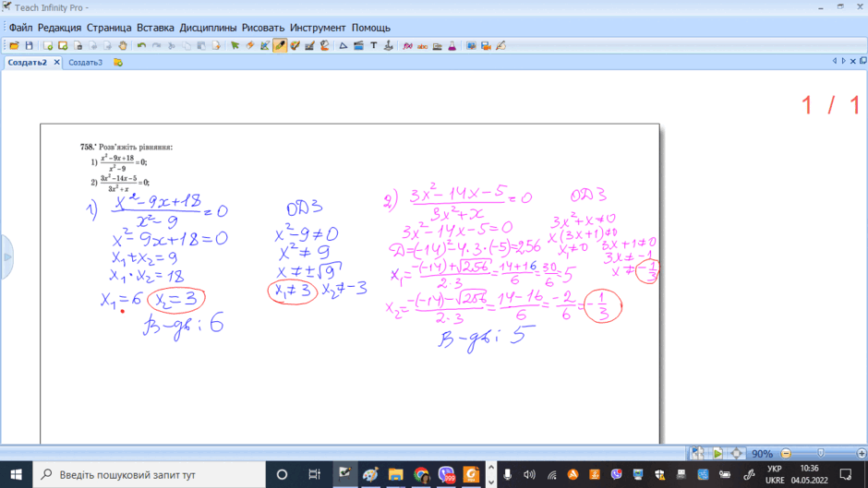Click the new tab folder icon

pos(118,63)
